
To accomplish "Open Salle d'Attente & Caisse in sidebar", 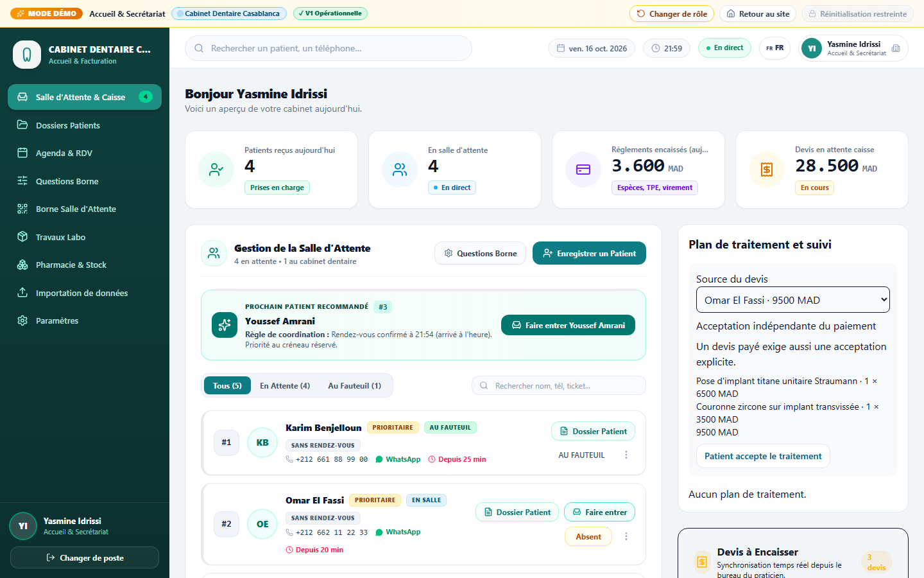I will tap(85, 97).
